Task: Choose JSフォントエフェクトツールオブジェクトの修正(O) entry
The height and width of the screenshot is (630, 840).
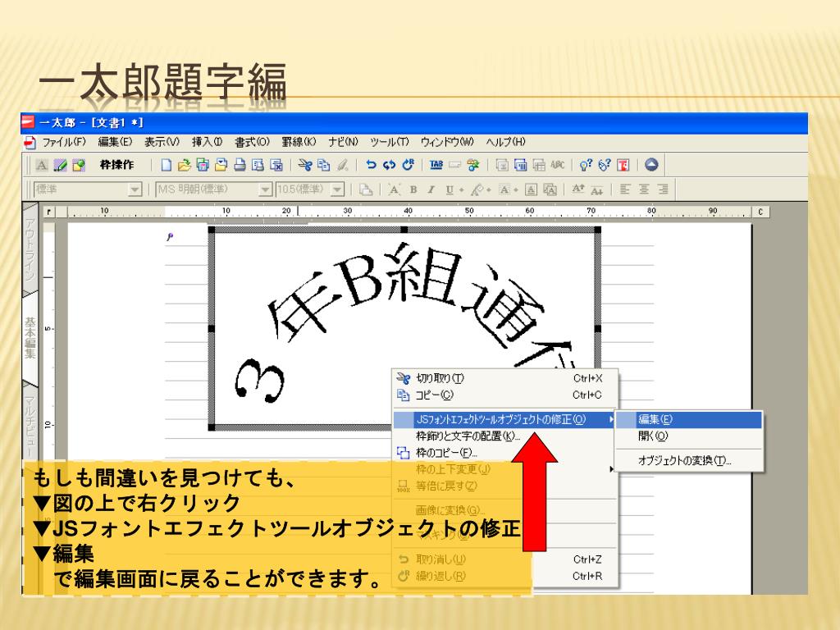Action: [504, 419]
